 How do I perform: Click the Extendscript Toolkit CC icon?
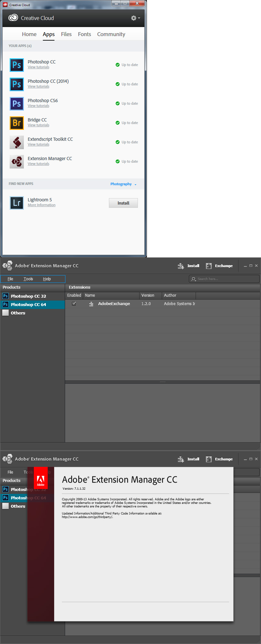(17, 142)
